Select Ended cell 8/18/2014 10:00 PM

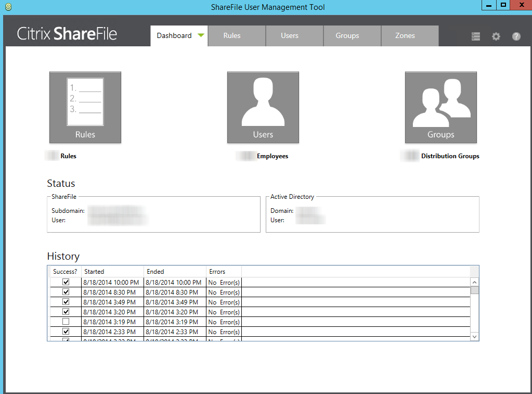174,282
